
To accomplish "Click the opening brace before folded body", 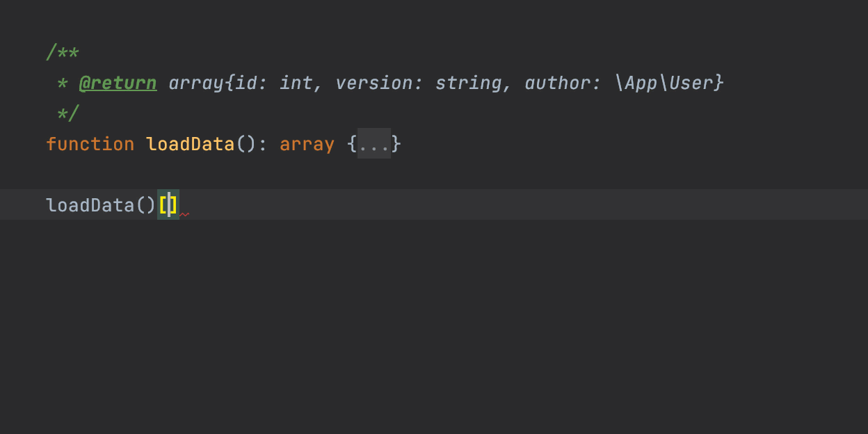I will (351, 144).
